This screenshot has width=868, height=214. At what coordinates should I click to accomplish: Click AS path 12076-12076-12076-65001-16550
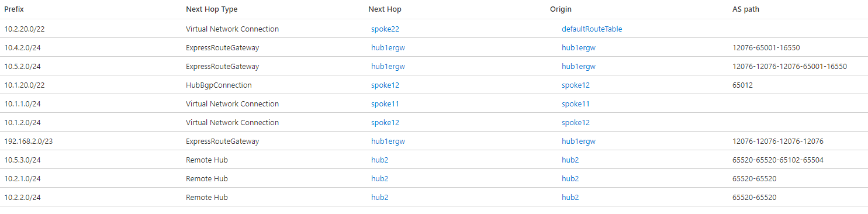790,66
